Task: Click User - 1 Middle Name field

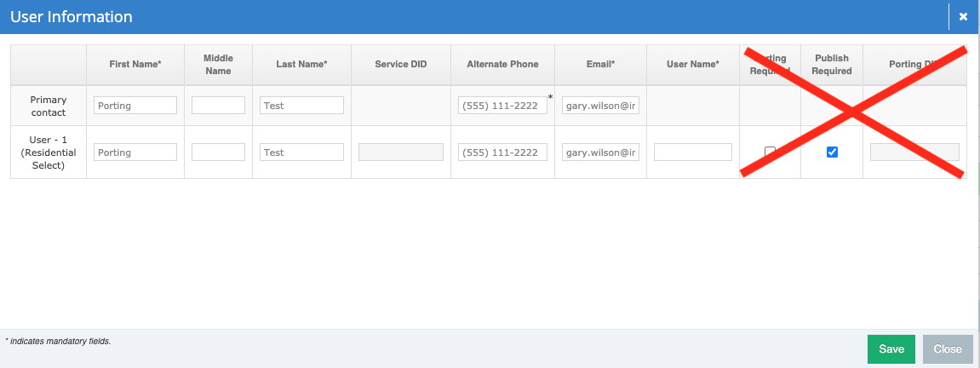Action: point(218,152)
